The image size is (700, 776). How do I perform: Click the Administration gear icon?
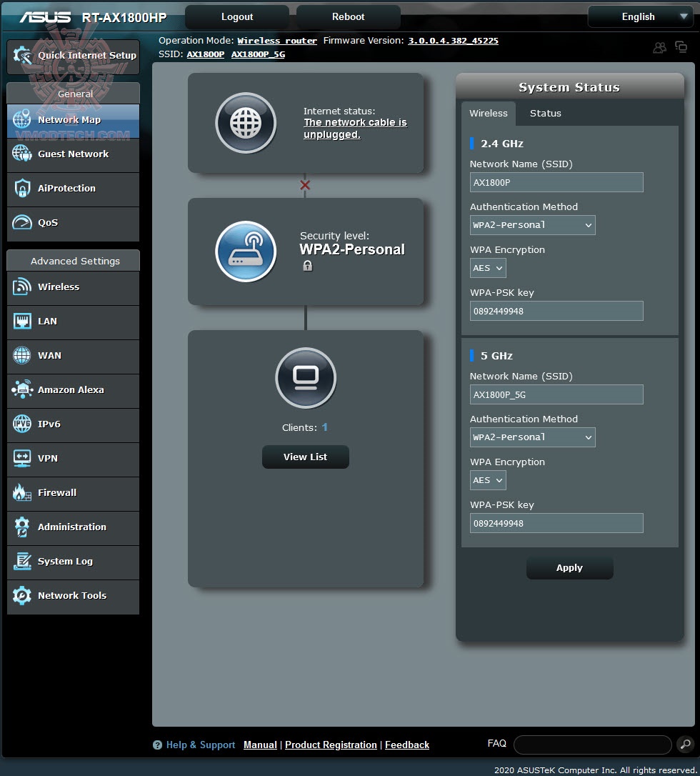pyautogui.click(x=21, y=527)
